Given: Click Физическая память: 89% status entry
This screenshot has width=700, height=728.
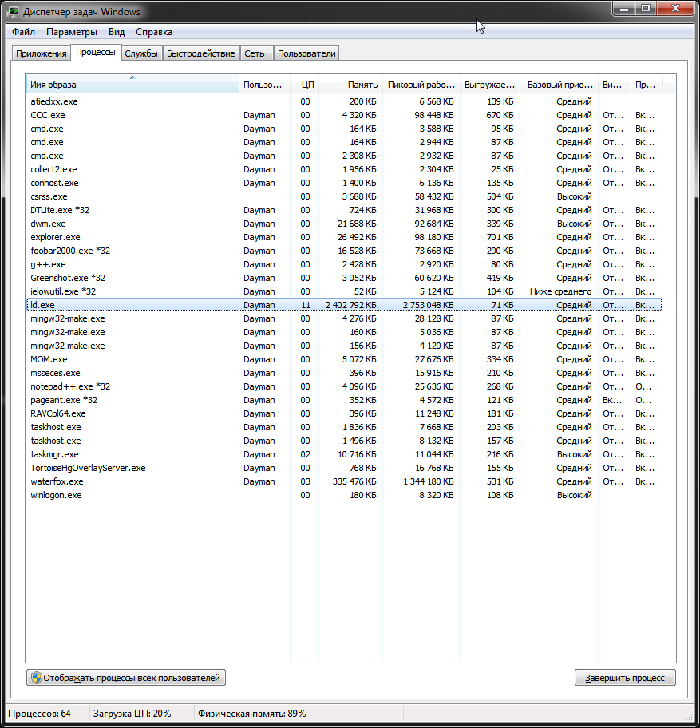Looking at the screenshot, I should [x=251, y=713].
